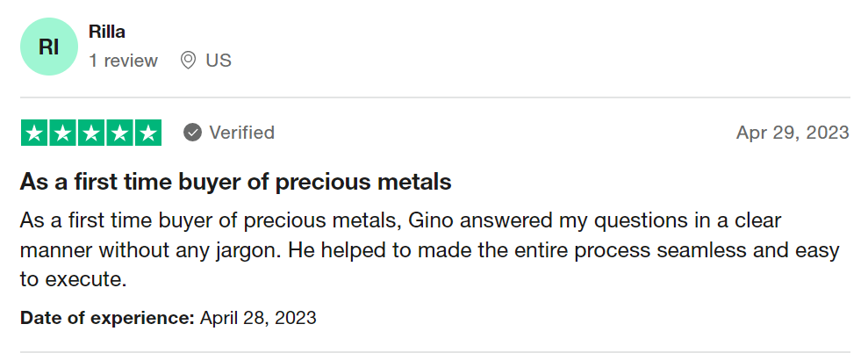
Task: Open the Verified label details
Action: [242, 133]
